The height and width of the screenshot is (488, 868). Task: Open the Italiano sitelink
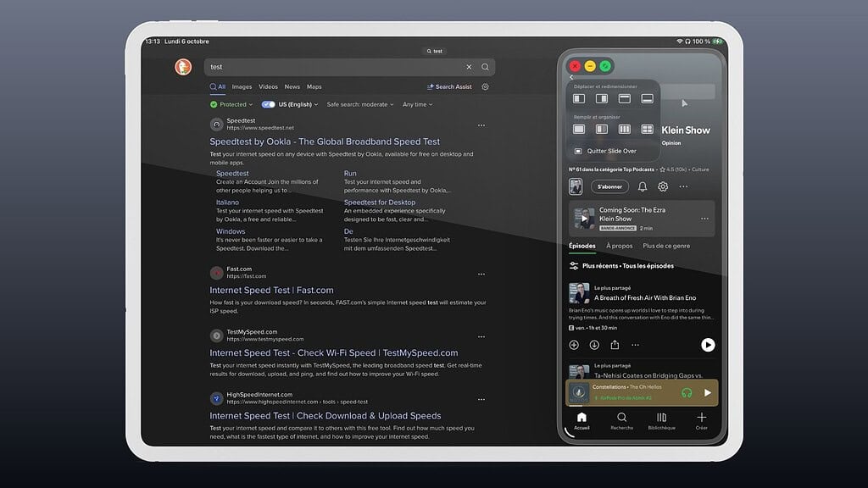tap(227, 202)
